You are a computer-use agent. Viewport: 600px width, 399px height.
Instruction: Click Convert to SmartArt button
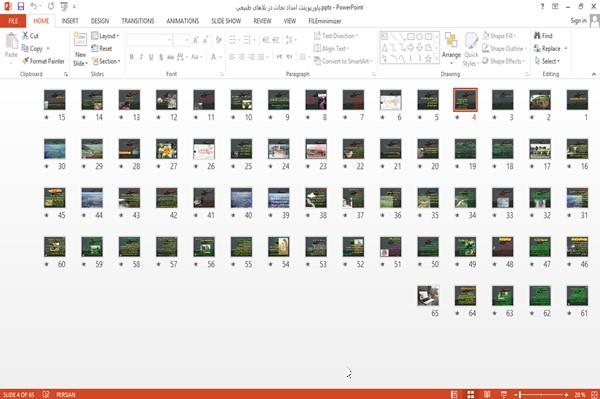[343, 61]
